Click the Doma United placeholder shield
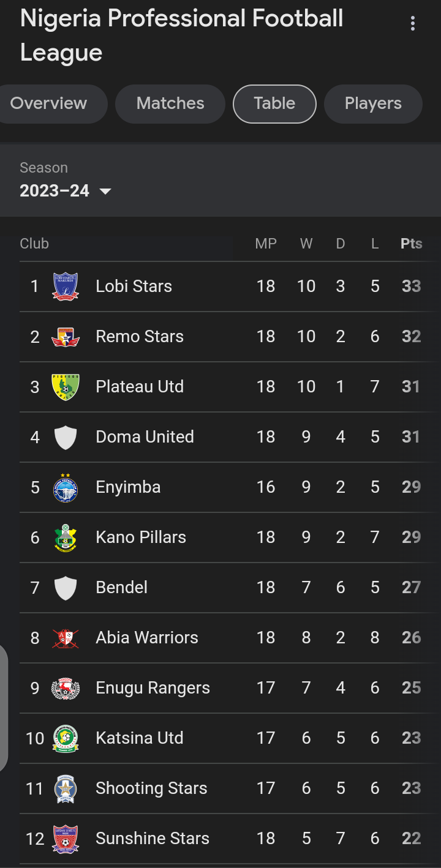441x868 pixels. pos(66,437)
